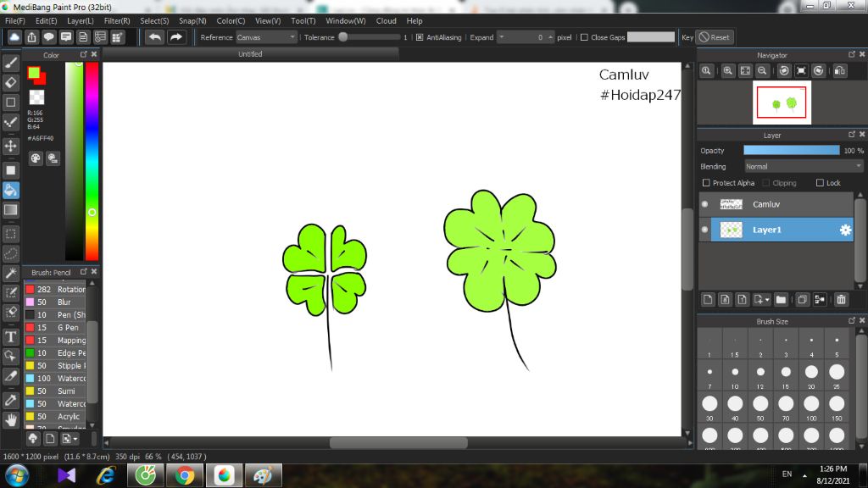Click the Expand value decrease arrow

(x=502, y=37)
